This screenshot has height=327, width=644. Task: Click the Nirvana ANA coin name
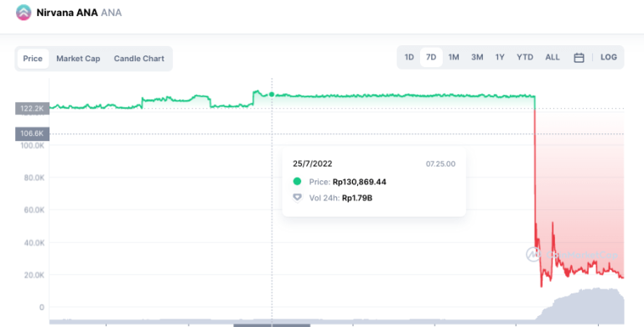coord(67,13)
